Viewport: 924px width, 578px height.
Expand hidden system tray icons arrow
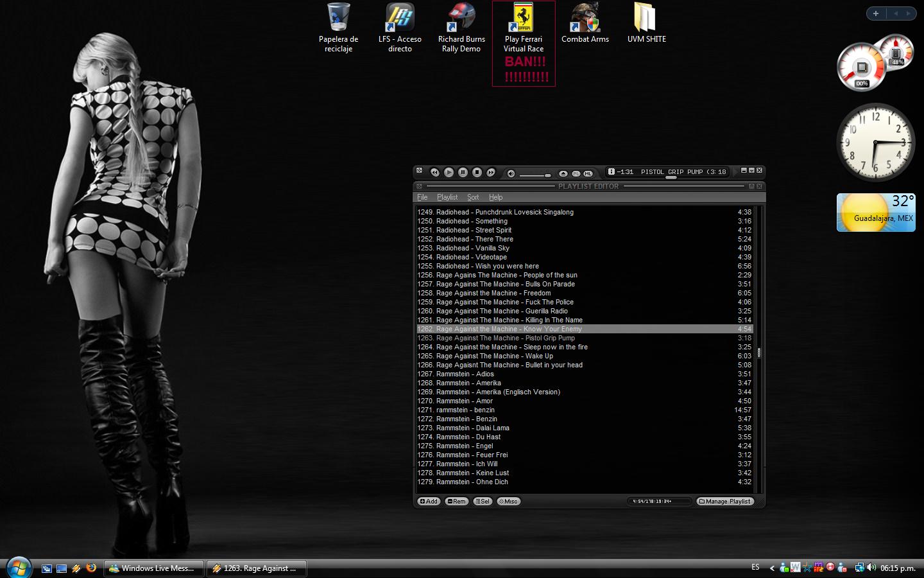pos(772,568)
